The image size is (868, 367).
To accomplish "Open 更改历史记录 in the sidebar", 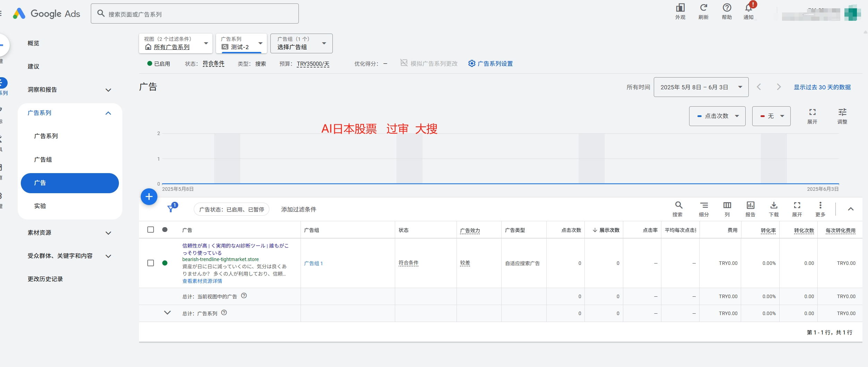I will pos(45,279).
